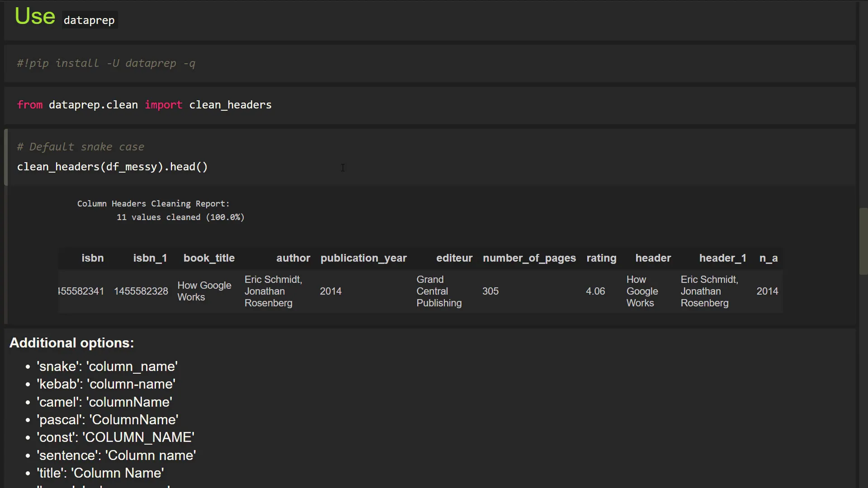Click the 'dataprep' inline code badge

[x=89, y=20]
